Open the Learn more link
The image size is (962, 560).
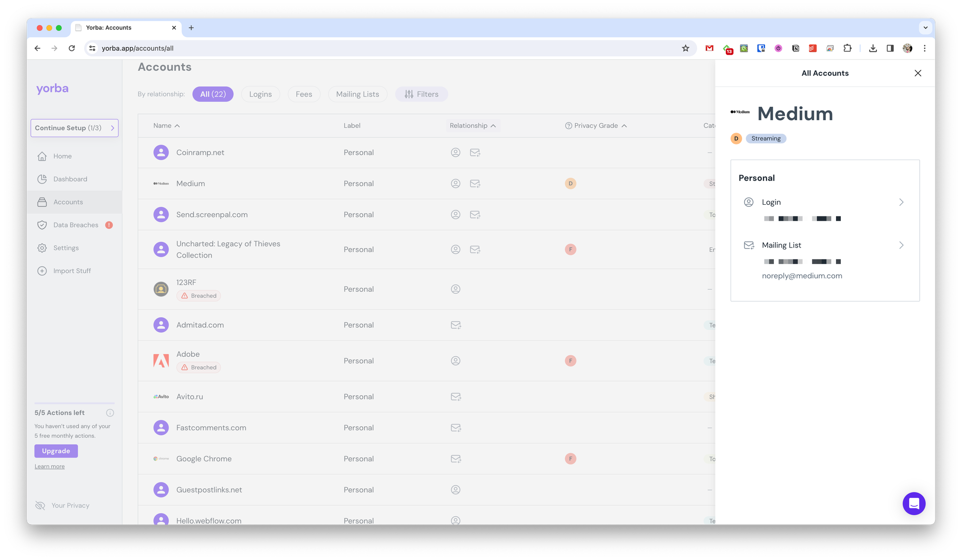[x=50, y=467]
